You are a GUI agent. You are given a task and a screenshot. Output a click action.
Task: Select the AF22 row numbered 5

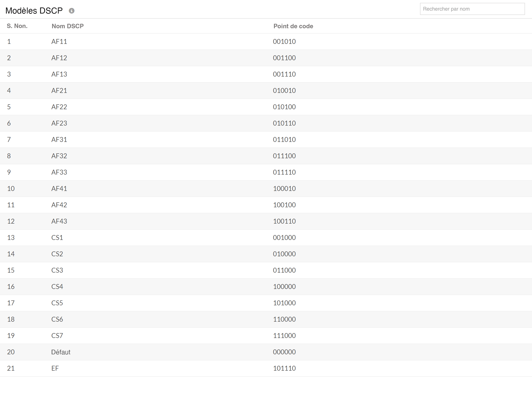pyautogui.click(x=59, y=107)
